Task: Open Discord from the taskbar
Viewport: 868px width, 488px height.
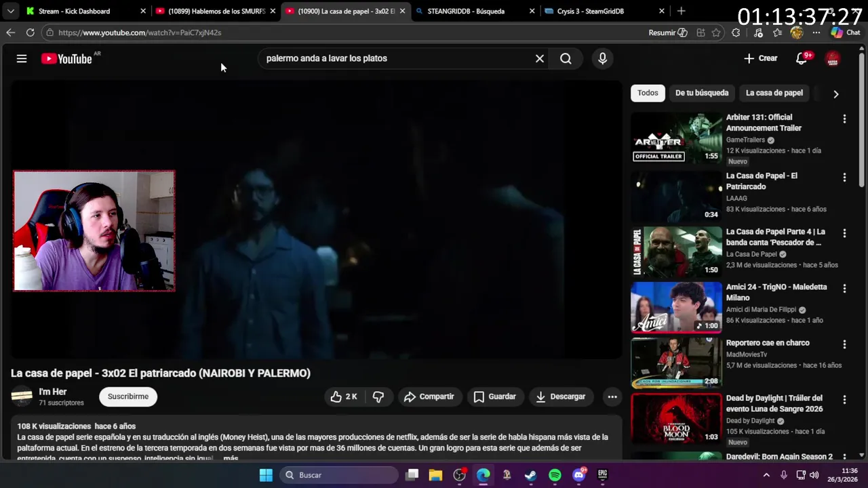Action: (x=578, y=475)
